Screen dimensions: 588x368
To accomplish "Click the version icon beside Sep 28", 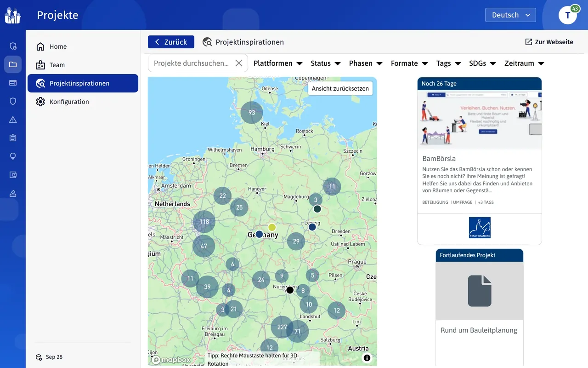I will pyautogui.click(x=39, y=357).
